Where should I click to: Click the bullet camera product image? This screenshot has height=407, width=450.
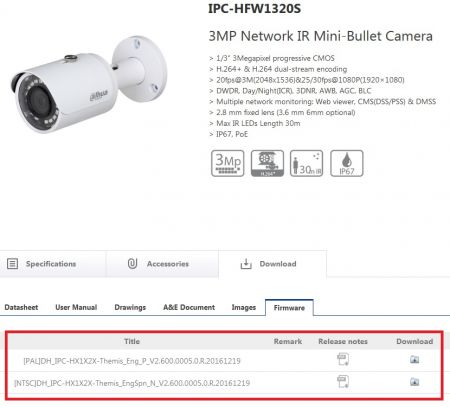(89, 84)
